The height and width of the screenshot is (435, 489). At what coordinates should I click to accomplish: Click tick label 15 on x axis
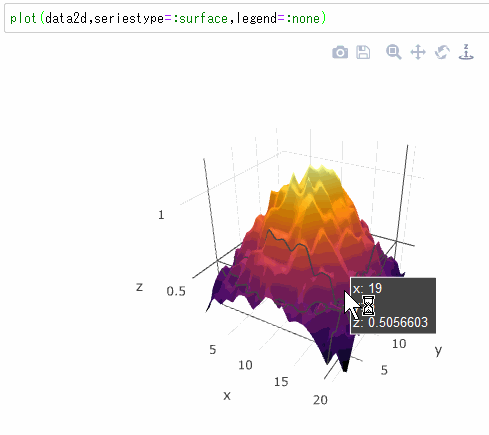[281, 382]
